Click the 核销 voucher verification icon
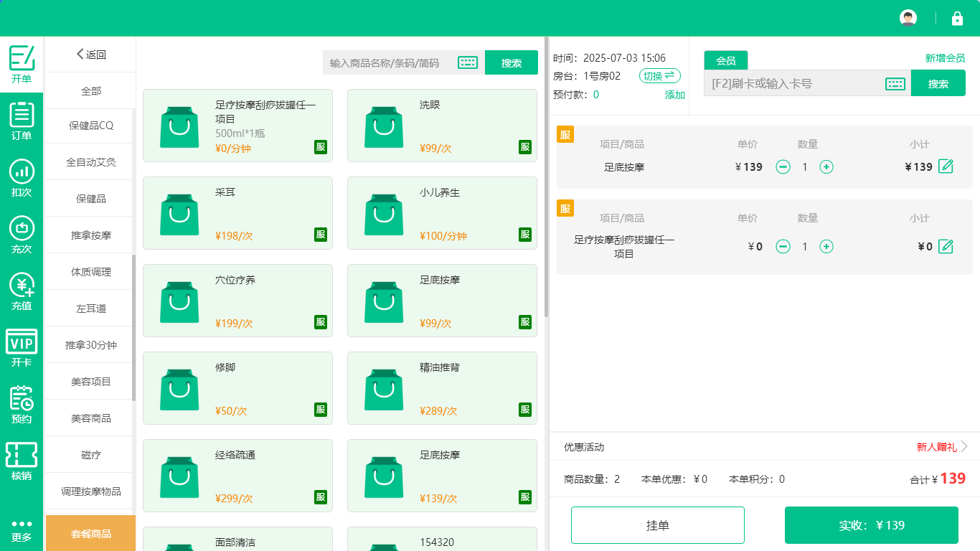 point(22,461)
